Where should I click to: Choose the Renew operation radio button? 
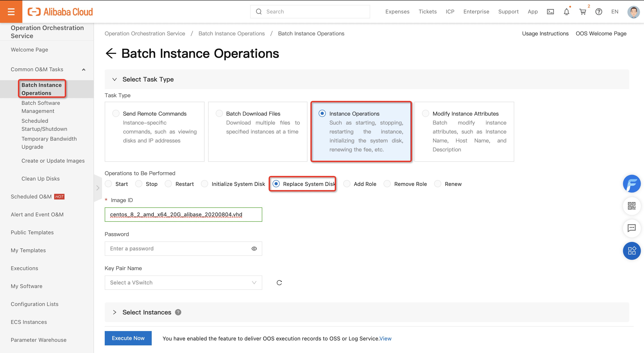[x=438, y=184]
